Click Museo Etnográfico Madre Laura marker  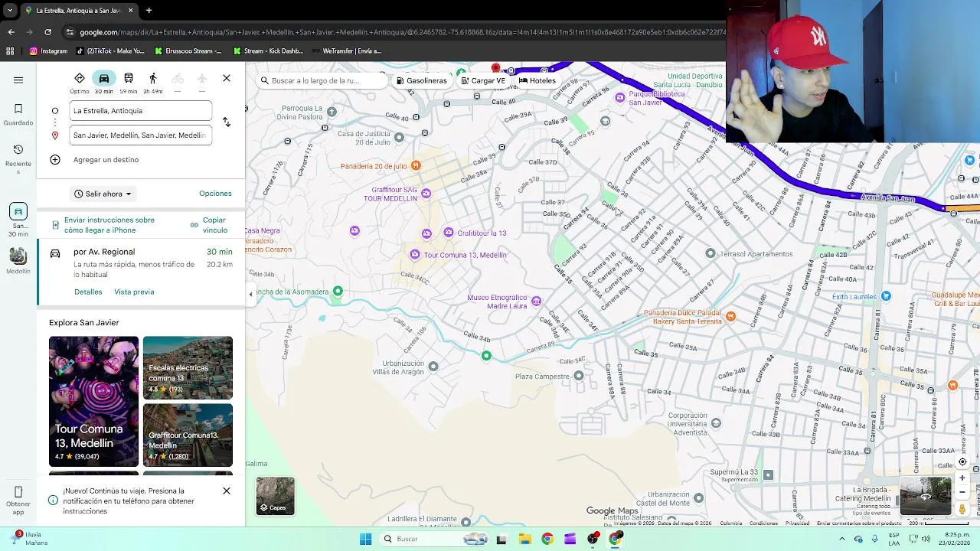click(x=536, y=302)
